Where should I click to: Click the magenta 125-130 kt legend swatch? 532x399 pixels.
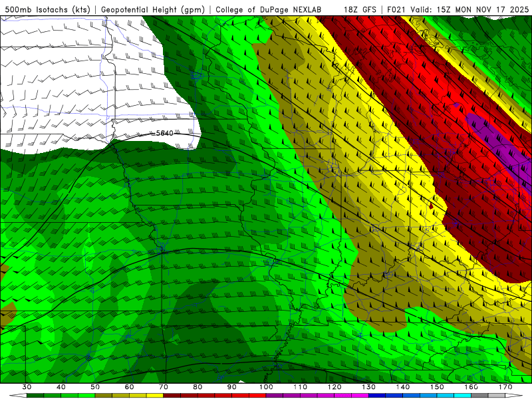360,396
